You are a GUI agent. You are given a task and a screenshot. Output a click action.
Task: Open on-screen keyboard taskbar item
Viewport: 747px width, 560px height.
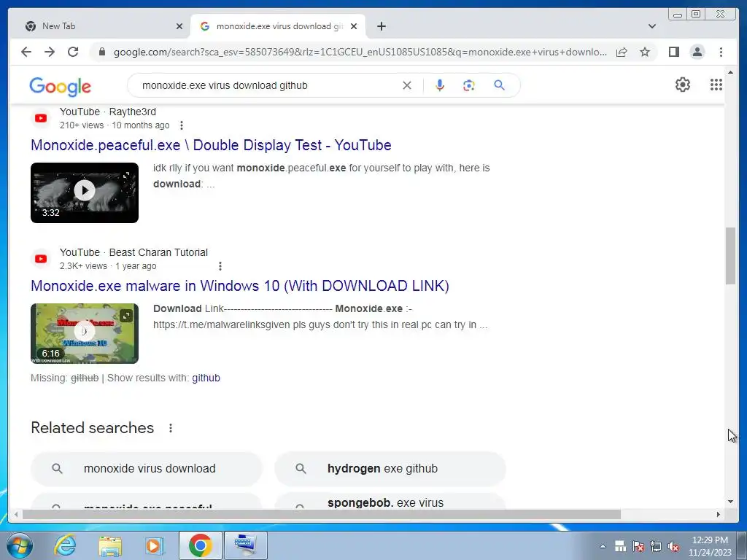(246, 545)
